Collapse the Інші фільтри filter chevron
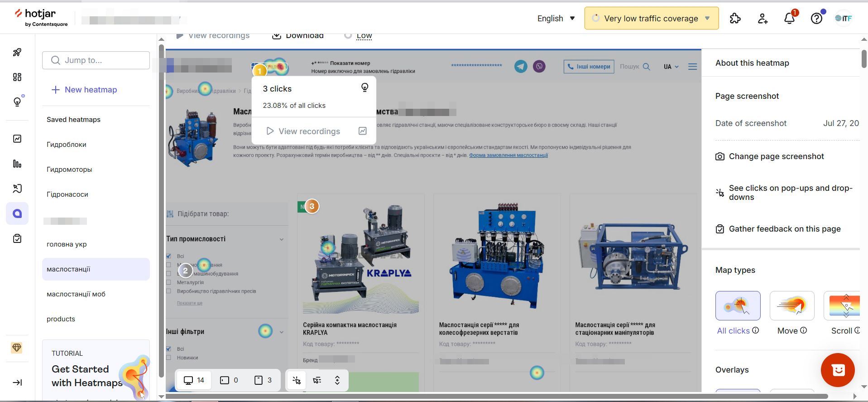868x402 pixels. coord(282,332)
